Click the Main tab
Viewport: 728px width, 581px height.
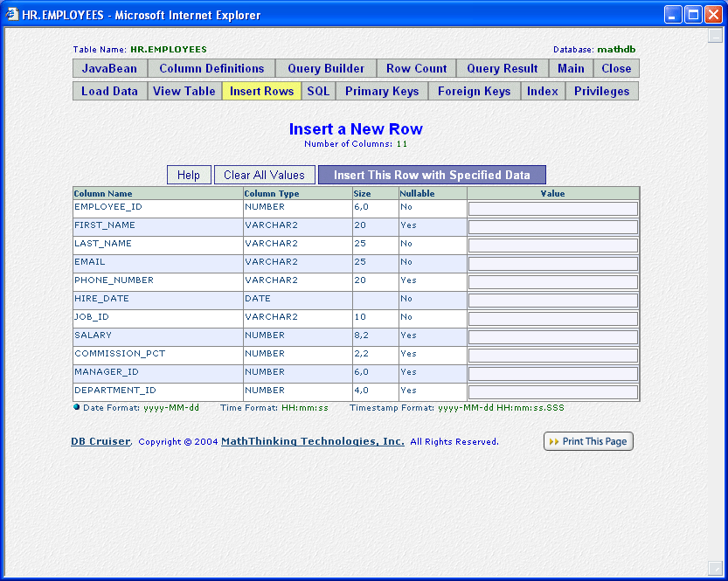571,68
